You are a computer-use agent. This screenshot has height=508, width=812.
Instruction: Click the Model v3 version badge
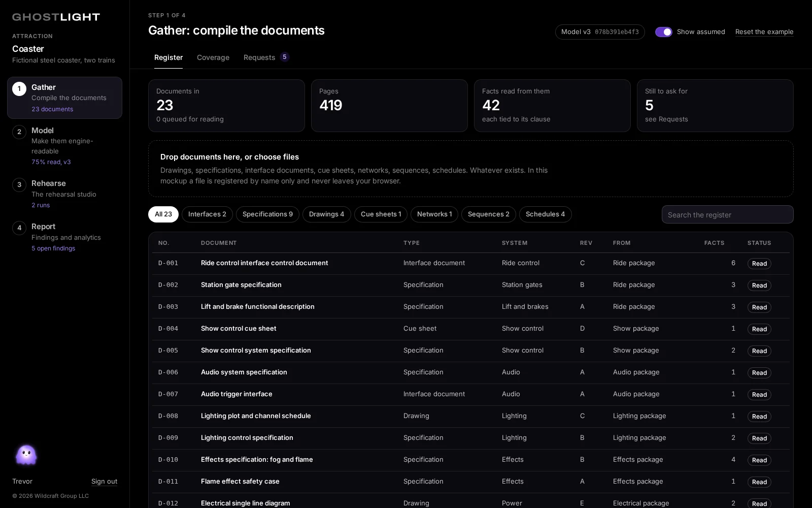point(600,32)
